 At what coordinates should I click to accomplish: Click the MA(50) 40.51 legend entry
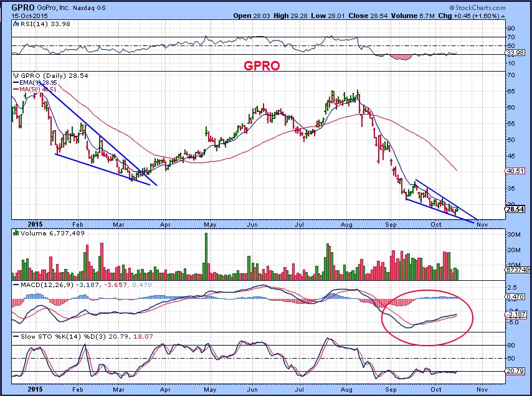click(x=38, y=90)
